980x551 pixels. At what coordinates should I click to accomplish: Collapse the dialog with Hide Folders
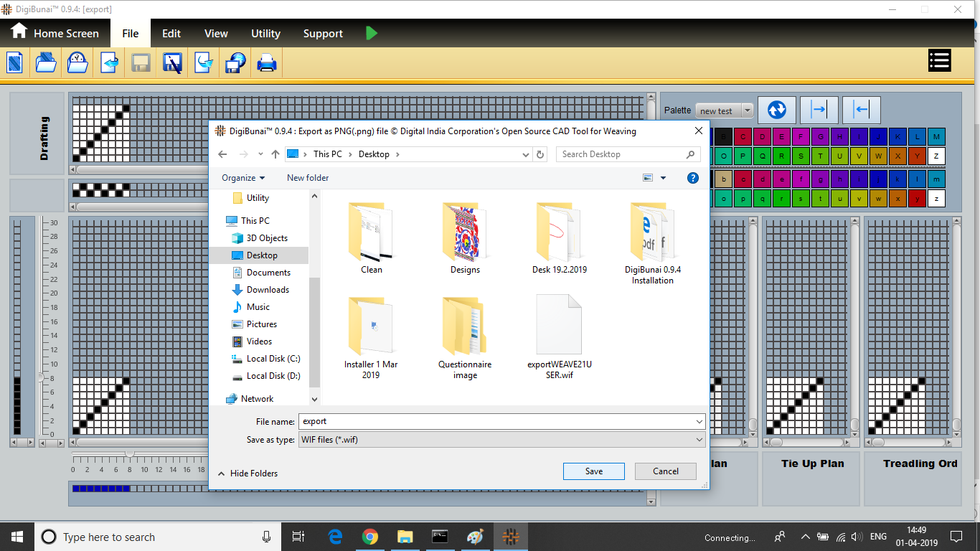[248, 474]
